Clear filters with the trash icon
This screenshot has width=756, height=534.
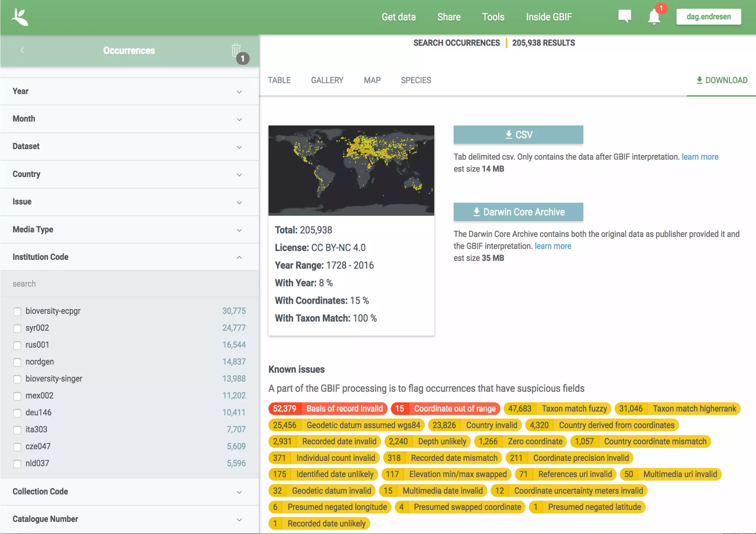236,51
